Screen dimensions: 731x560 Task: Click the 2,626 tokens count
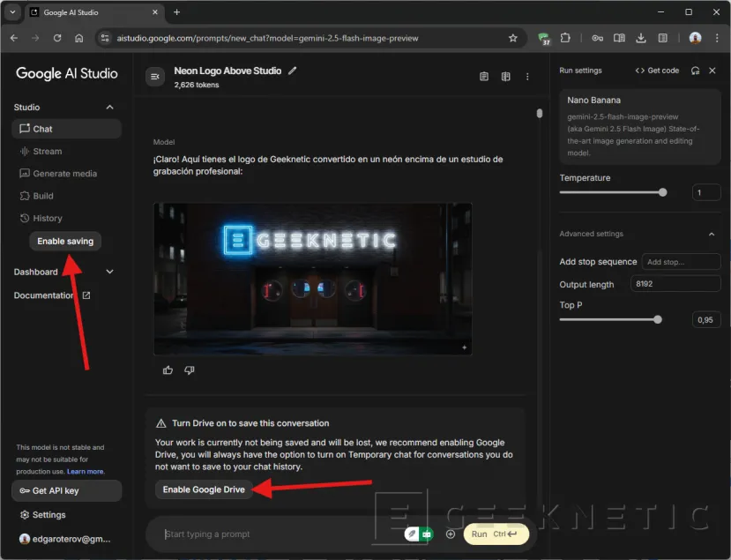coord(197,85)
